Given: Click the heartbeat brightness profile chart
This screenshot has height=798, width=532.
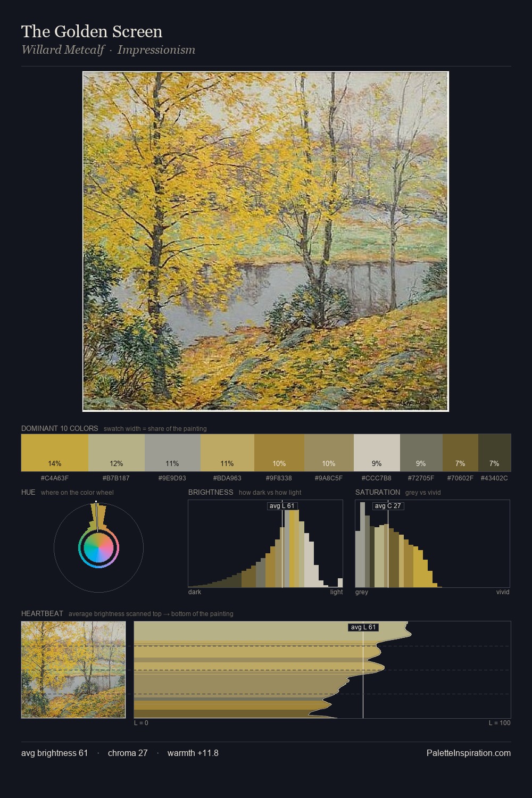Looking at the screenshot, I should [322, 670].
